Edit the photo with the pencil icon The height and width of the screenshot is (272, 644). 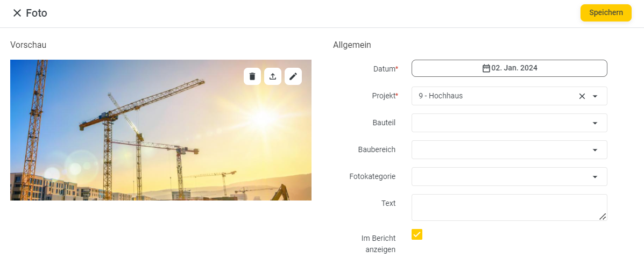pyautogui.click(x=293, y=76)
